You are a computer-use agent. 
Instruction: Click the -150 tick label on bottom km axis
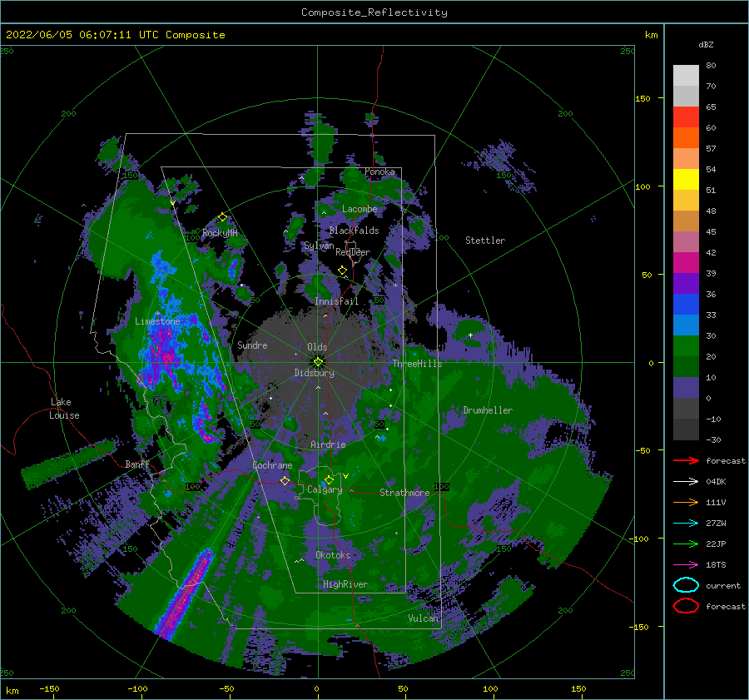tap(49, 688)
